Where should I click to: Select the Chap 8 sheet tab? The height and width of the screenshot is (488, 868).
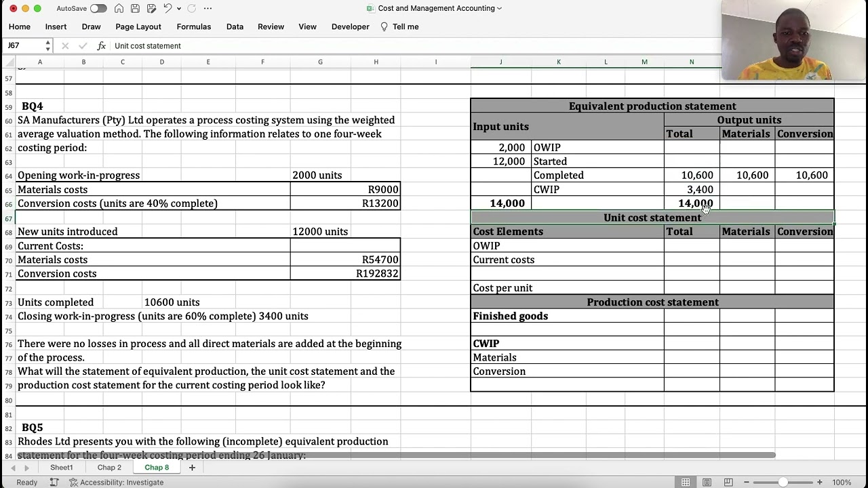pos(157,468)
